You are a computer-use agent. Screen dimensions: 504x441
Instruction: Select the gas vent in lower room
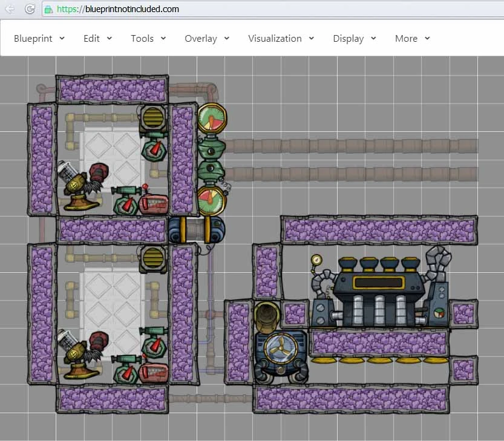click(153, 260)
